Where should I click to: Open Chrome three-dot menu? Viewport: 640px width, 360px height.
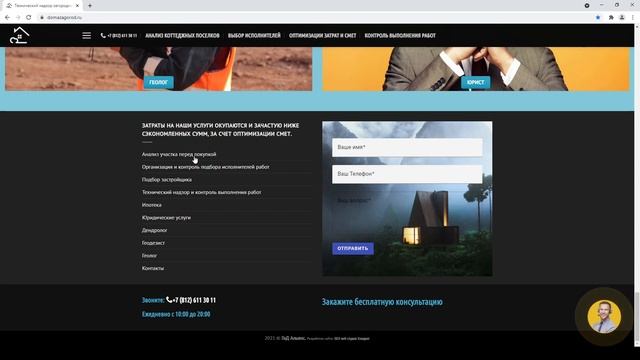coord(633,18)
